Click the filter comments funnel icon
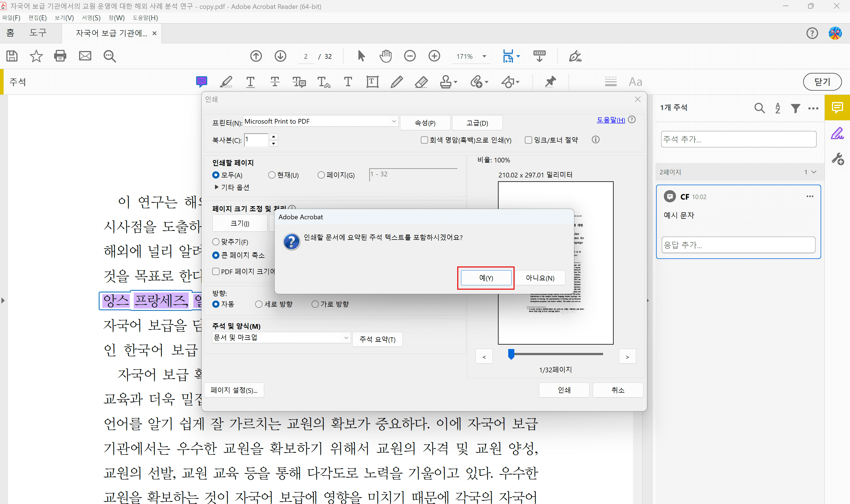 coord(795,108)
